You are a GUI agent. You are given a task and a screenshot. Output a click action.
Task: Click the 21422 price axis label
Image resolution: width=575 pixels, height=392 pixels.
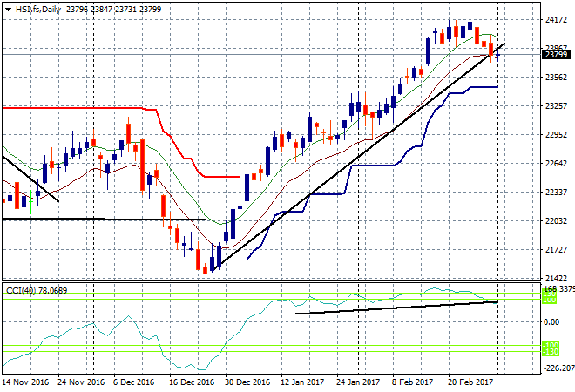(x=557, y=279)
